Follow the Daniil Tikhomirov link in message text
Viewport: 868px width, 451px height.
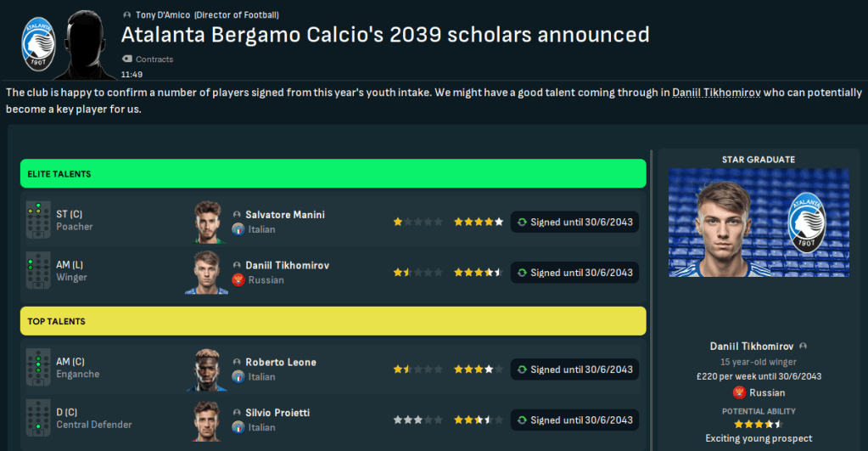click(x=716, y=92)
